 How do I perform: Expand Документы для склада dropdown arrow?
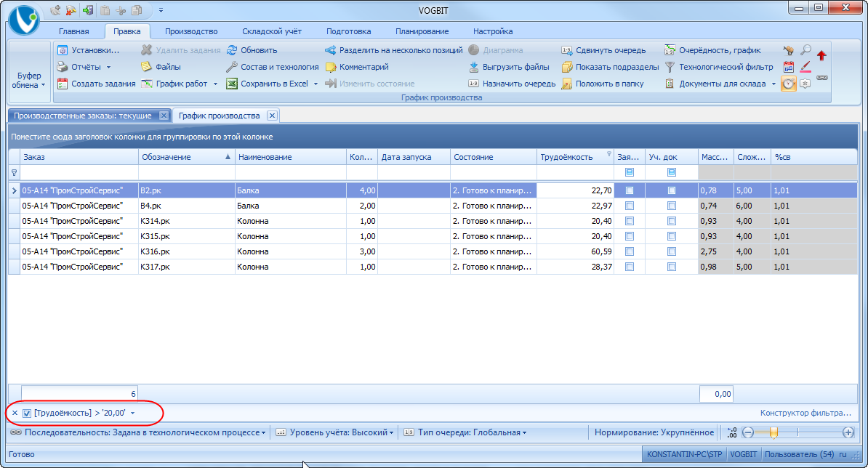pos(773,84)
